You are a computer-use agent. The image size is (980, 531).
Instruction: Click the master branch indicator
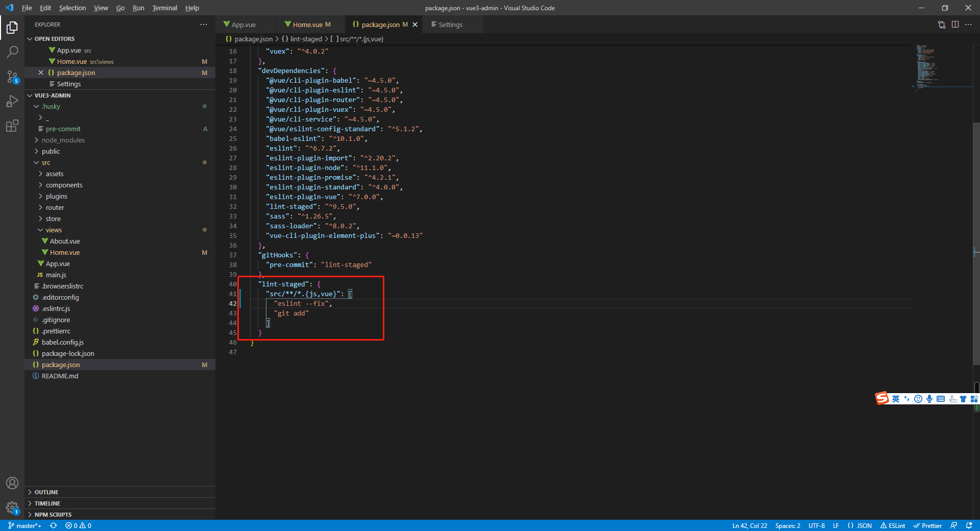25,525
